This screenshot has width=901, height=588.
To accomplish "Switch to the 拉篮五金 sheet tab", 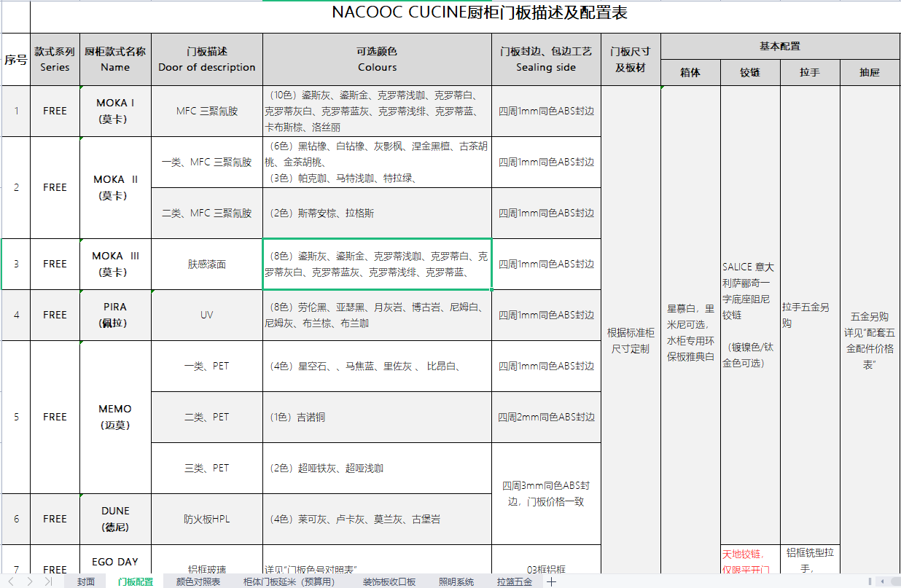I will [x=515, y=581].
